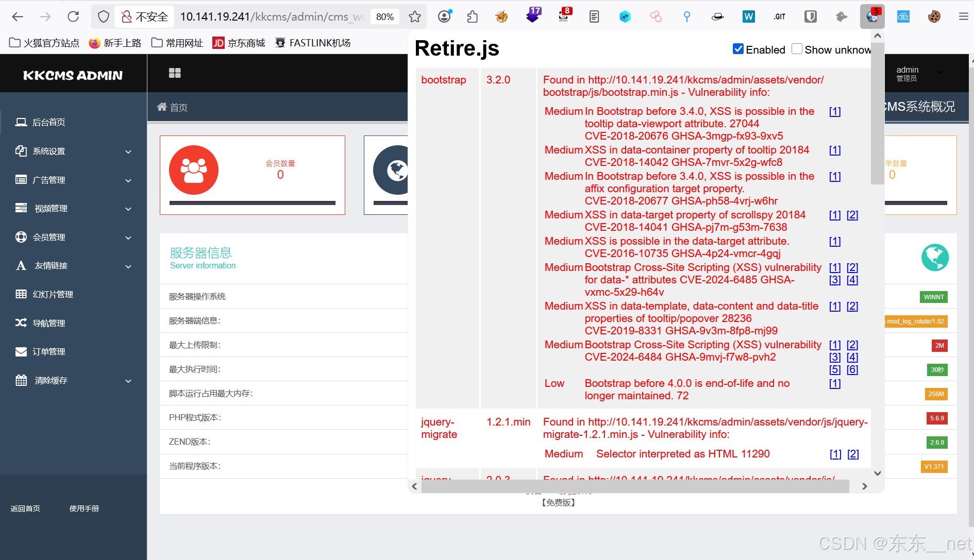974x560 pixels.
Task: Click the 首页 breadcrumb text
Action: coord(179,107)
